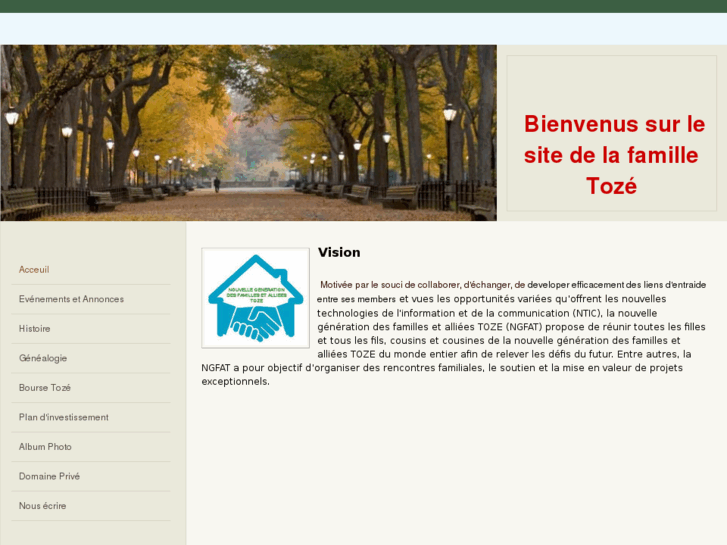Go to Evénements et Annonces page
The width and height of the screenshot is (727, 545).
[x=71, y=299]
